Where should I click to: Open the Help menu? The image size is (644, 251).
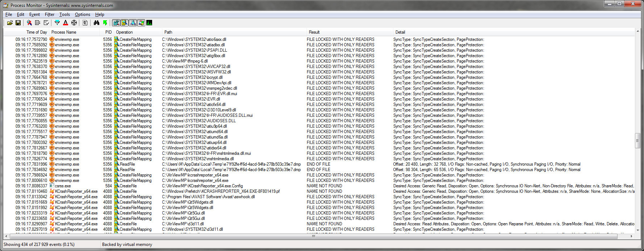point(100,14)
